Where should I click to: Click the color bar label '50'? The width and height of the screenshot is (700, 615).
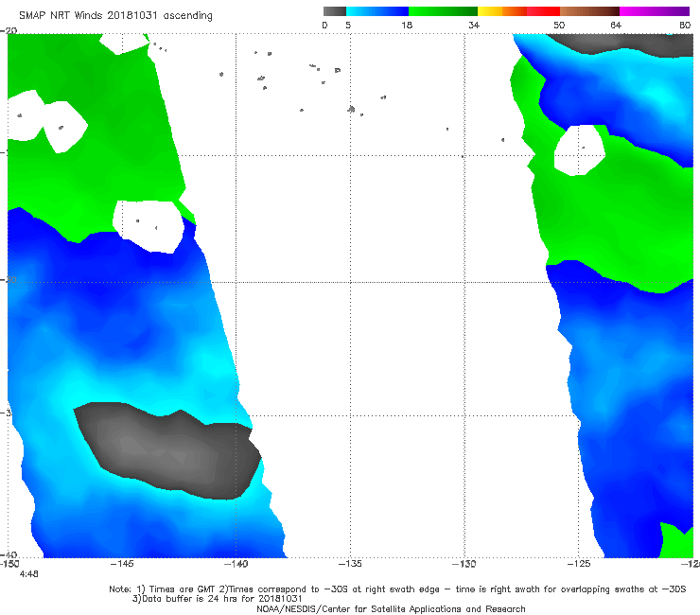pos(559,25)
